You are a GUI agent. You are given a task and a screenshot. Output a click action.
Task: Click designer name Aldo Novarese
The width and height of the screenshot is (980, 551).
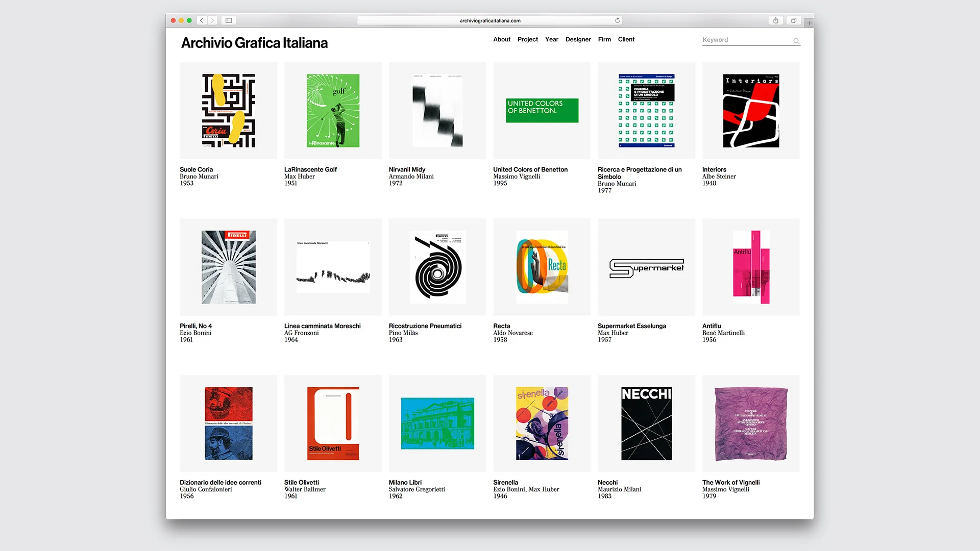pos(512,333)
